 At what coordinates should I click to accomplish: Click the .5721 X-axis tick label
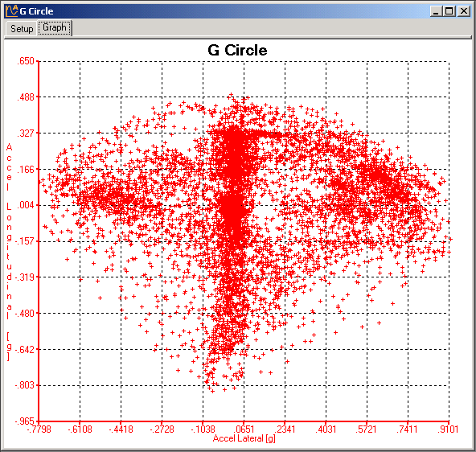(x=366, y=429)
